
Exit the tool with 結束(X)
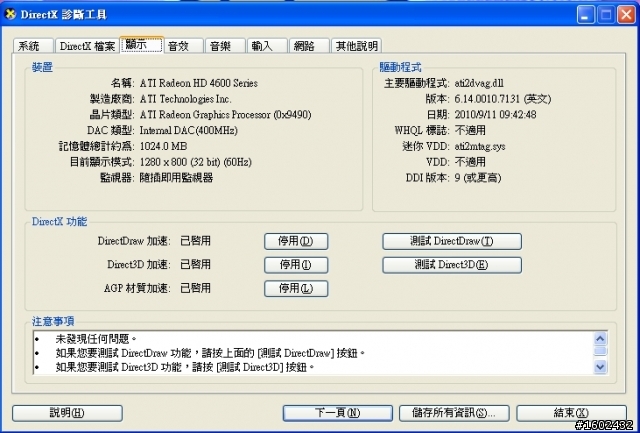click(x=571, y=413)
